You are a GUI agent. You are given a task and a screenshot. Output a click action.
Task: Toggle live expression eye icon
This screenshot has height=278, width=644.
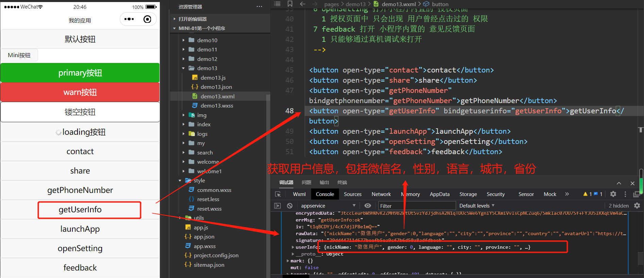pyautogui.click(x=368, y=206)
